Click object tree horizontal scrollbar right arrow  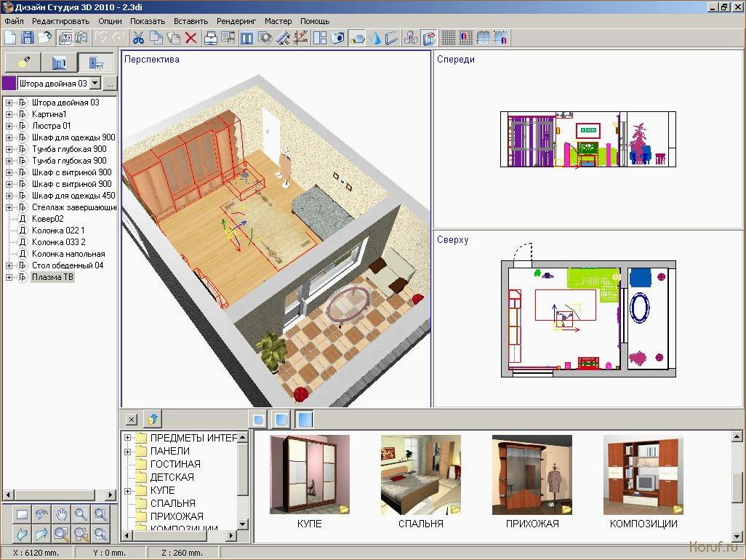tap(111, 495)
